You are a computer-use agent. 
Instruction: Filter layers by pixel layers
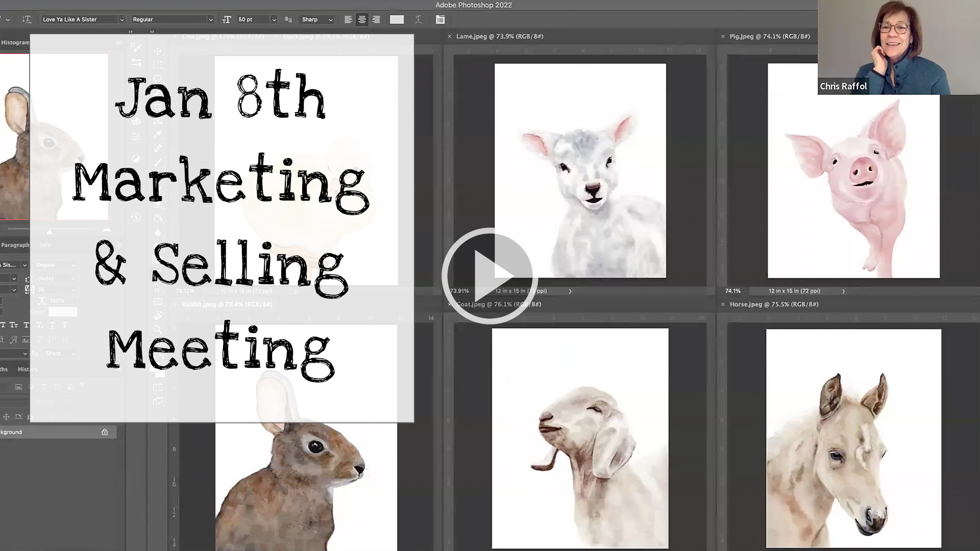tap(18, 387)
